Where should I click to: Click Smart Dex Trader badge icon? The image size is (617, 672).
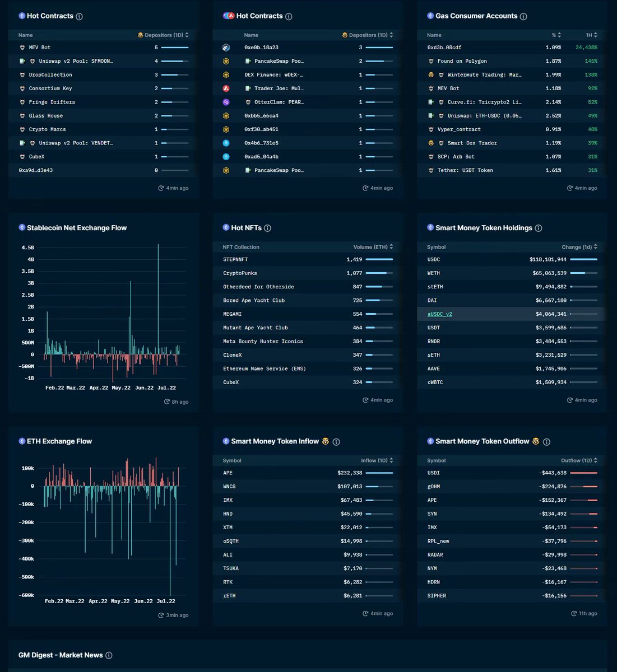click(431, 143)
